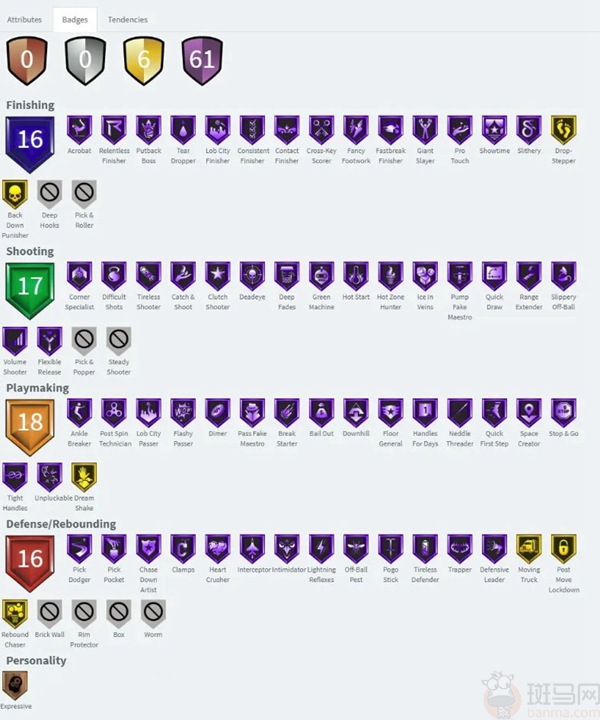Select the Back Down Punisher skull badge
600x720 pixels.
tap(15, 194)
